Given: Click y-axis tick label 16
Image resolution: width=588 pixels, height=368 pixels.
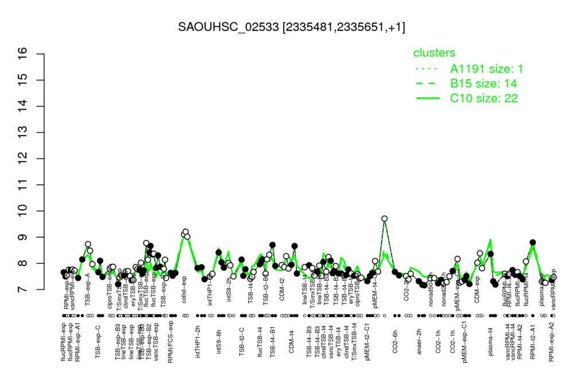Looking at the screenshot, I should (23, 54).
